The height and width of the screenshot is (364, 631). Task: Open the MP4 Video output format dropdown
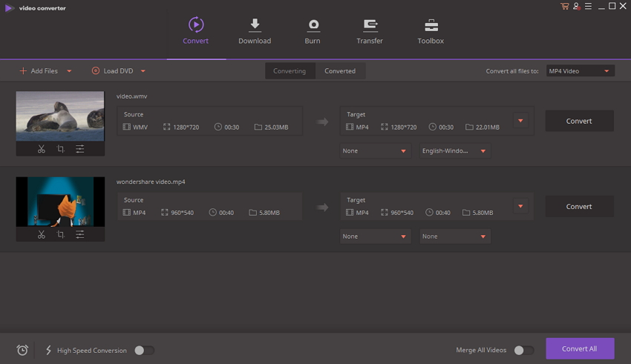click(580, 71)
